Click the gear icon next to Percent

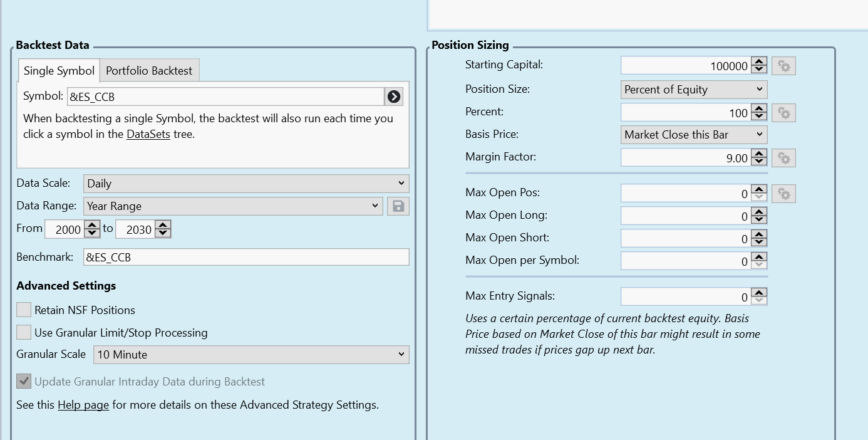[x=783, y=113]
